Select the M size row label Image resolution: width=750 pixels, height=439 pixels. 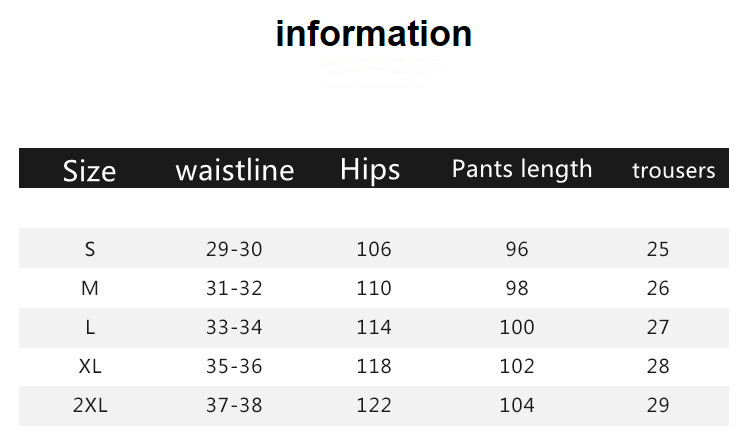click(90, 288)
